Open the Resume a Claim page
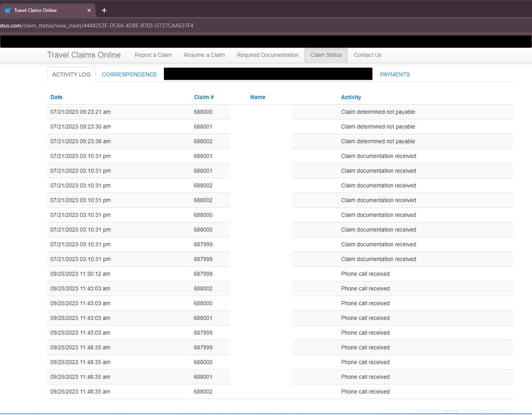 [204, 55]
